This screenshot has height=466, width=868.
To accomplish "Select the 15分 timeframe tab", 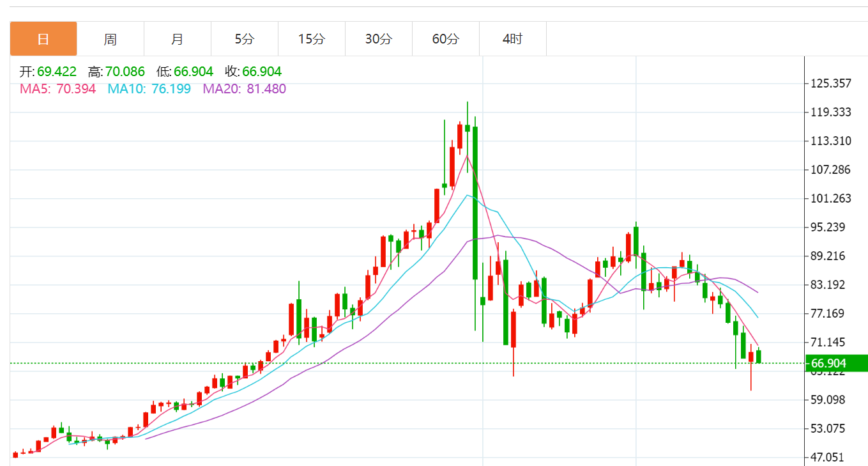I will 311,39.
